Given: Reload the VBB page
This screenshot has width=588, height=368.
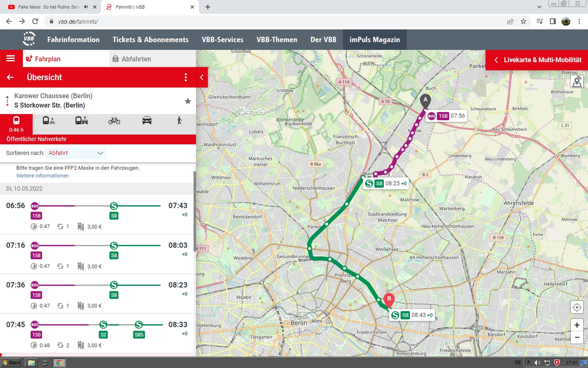Looking at the screenshot, I should tap(35, 21).
